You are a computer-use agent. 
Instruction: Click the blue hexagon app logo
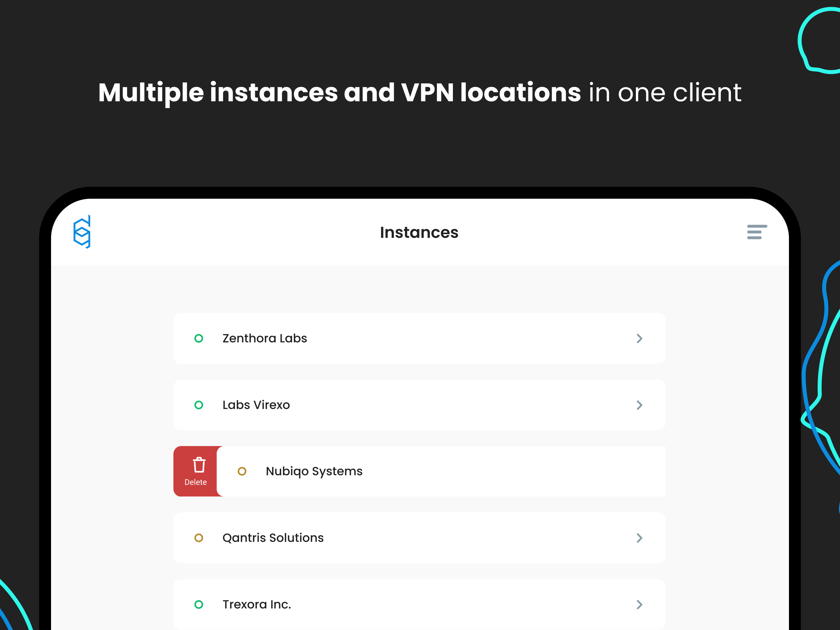(82, 232)
